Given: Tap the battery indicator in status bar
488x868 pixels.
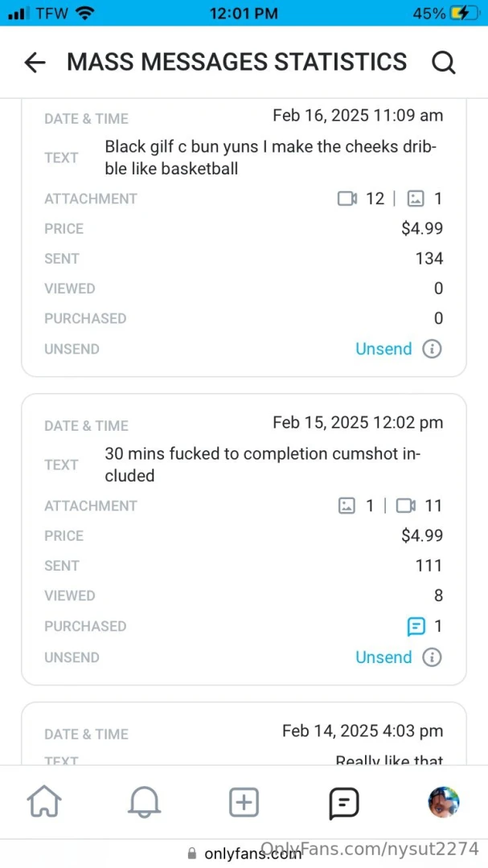Looking at the screenshot, I should pyautogui.click(x=461, y=13).
